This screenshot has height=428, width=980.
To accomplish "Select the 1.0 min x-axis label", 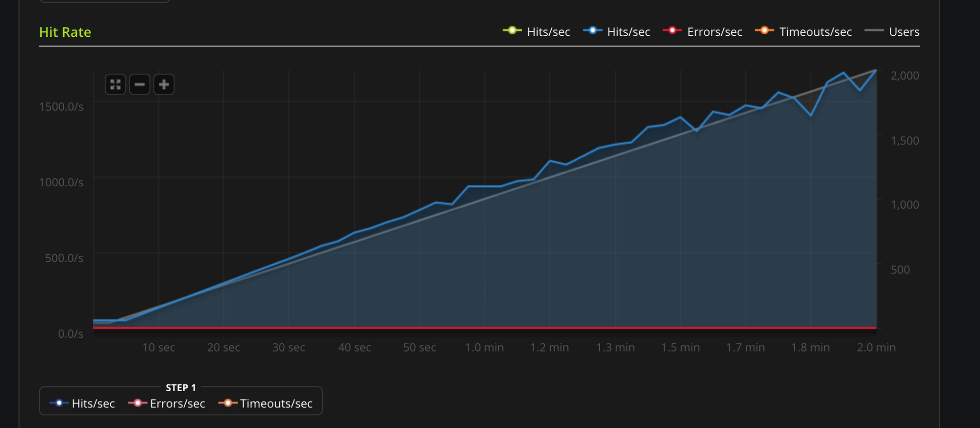I will tap(484, 348).
